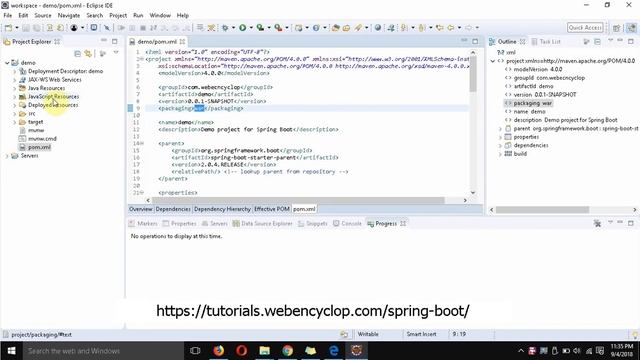Toggle Link with Editor in Project Explorer
The height and width of the screenshot is (360, 640).
pyautogui.click(x=88, y=53)
